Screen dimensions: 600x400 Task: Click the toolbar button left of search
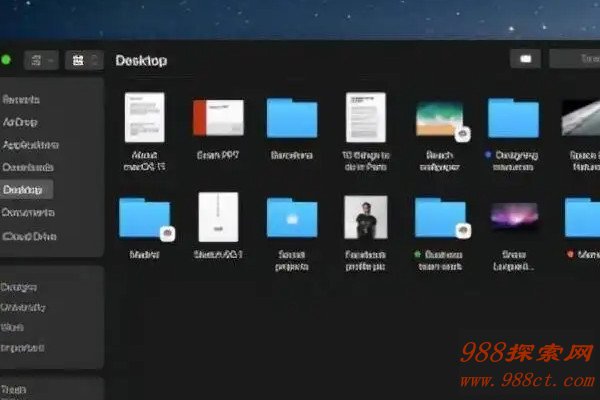click(525, 59)
